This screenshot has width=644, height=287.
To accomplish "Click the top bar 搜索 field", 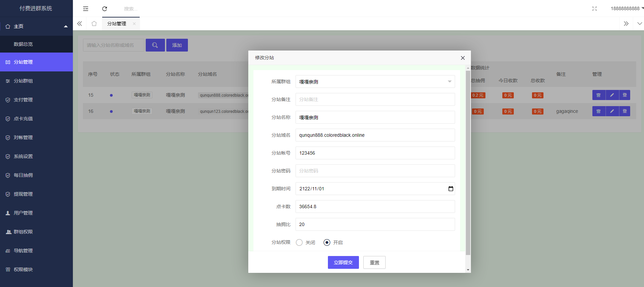I will tap(131, 9).
